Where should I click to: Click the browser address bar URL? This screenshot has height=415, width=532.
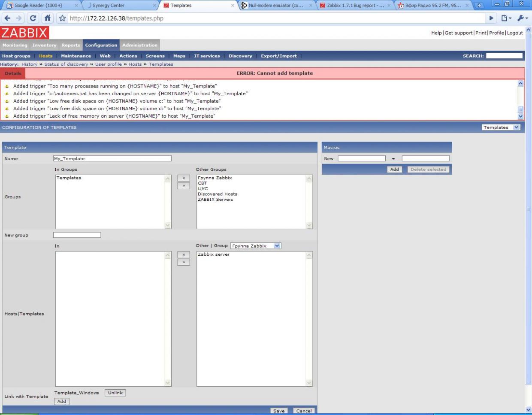point(116,18)
